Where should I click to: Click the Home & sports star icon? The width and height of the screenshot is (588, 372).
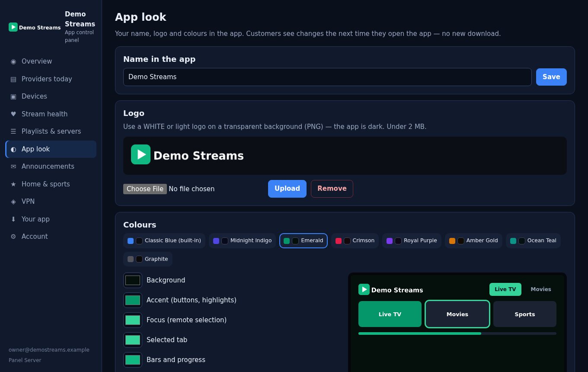[13, 184]
